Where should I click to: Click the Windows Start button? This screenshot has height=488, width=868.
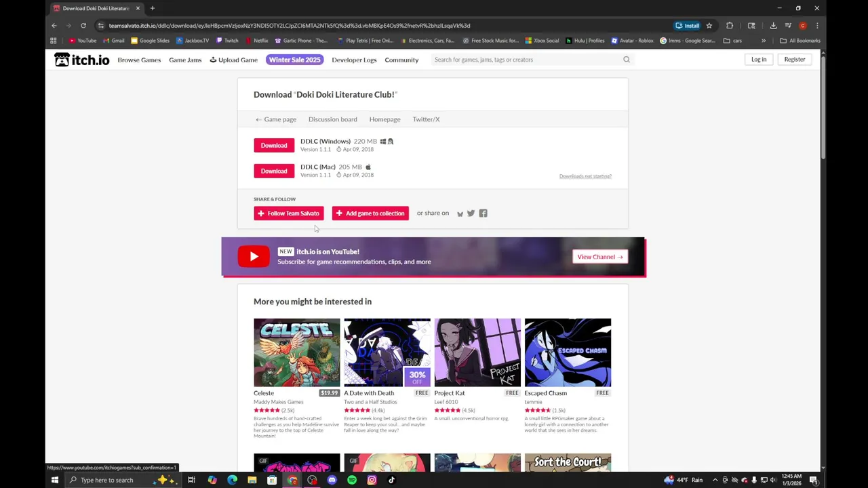point(55,480)
